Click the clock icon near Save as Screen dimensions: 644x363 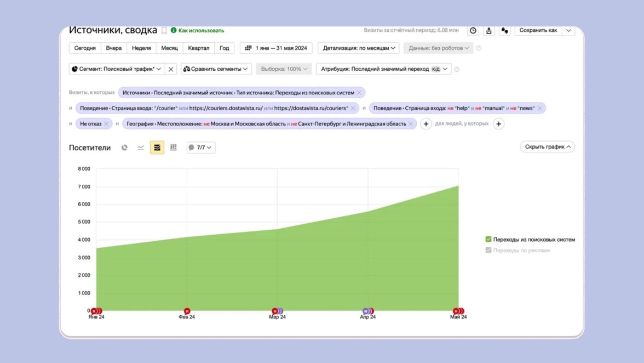[x=473, y=31]
